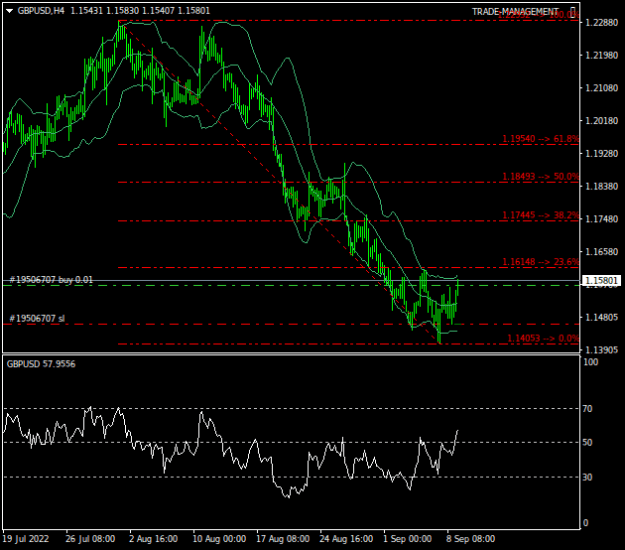Click the Fibonacci label 1.19540 --> 61.8%

coord(540,139)
